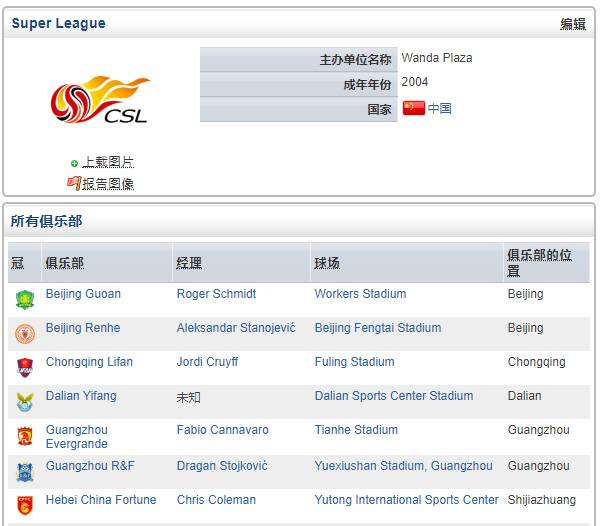The image size is (602, 526).
Task: Click the Dalian Yifang club crest
Action: coord(25,401)
